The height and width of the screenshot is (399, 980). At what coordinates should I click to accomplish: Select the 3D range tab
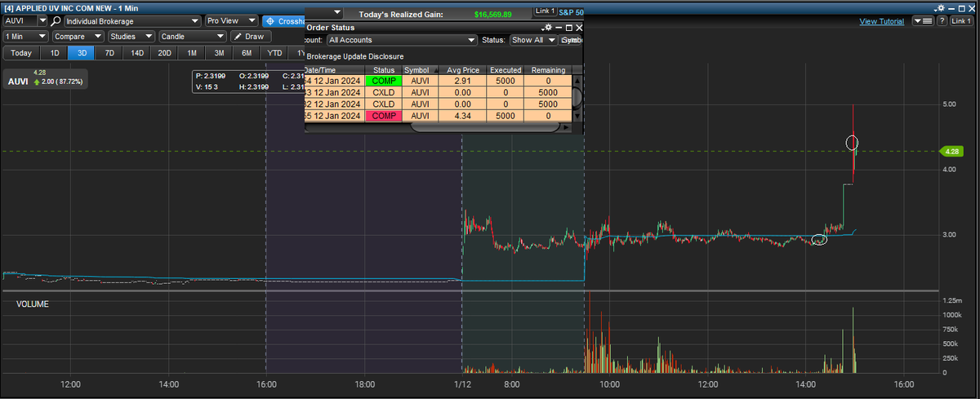point(82,52)
